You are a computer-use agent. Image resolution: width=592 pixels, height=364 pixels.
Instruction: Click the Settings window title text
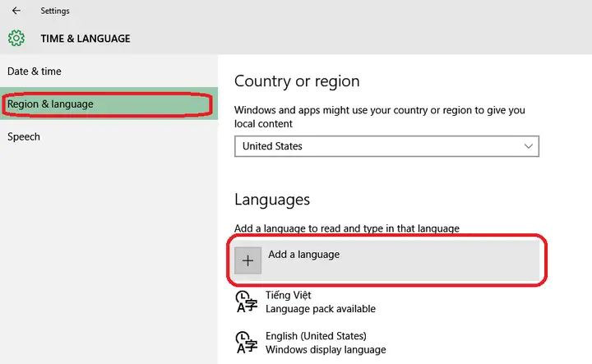pos(55,11)
